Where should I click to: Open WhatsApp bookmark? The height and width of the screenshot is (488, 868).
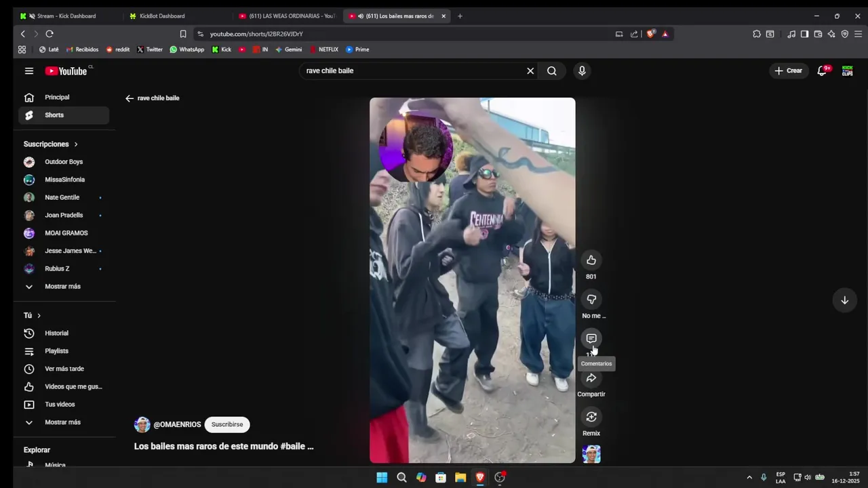click(x=186, y=49)
